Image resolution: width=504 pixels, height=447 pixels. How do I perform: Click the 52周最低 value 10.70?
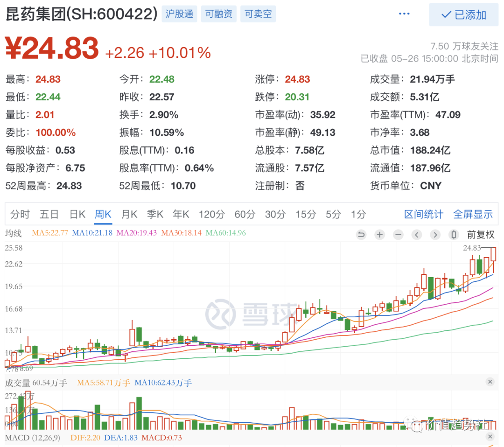[183, 186]
